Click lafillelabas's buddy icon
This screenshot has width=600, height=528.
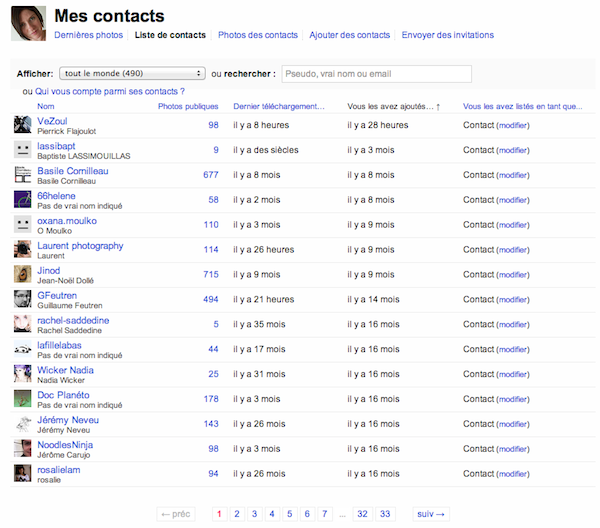click(23, 349)
